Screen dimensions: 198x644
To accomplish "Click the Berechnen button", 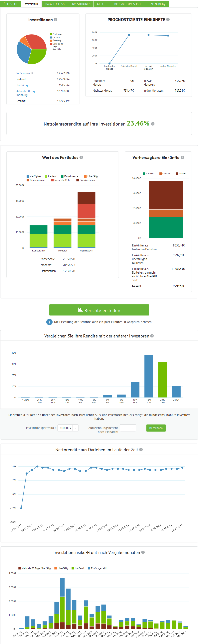I will pyautogui.click(x=156, y=428).
